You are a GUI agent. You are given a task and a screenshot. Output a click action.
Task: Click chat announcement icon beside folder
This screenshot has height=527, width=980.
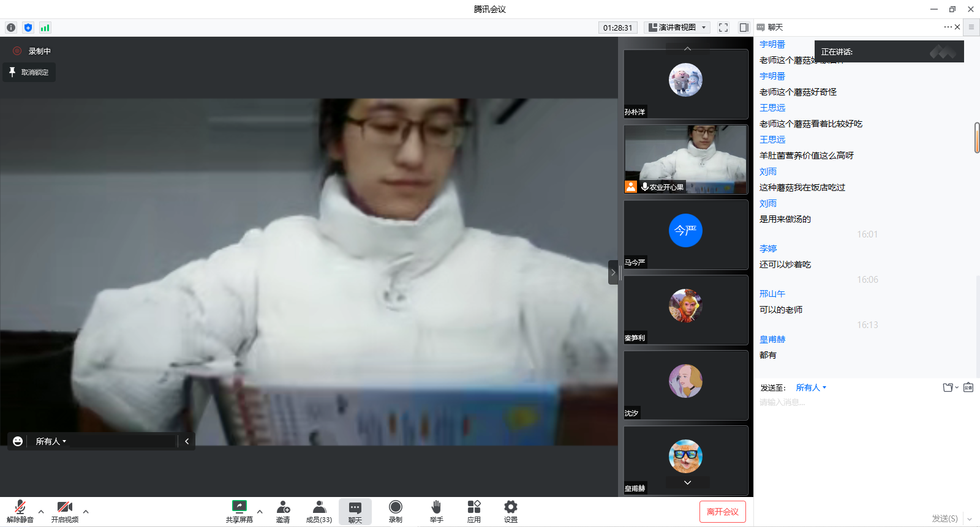968,387
